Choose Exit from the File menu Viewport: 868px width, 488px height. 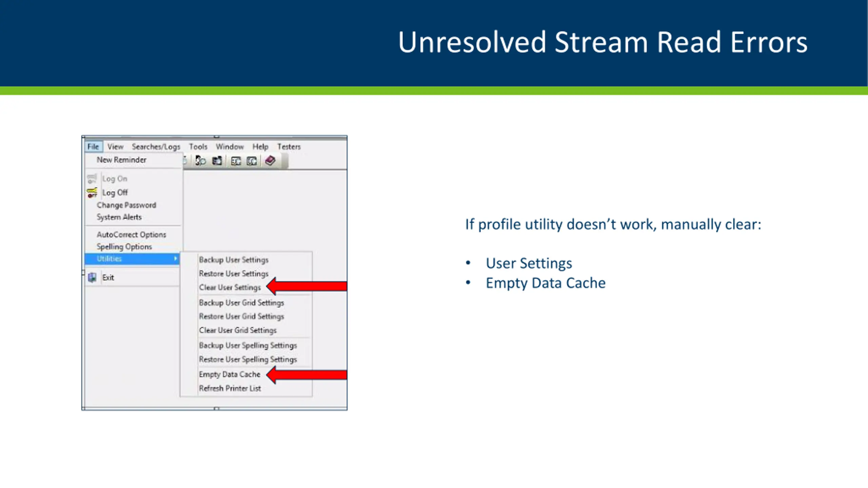pyautogui.click(x=108, y=278)
